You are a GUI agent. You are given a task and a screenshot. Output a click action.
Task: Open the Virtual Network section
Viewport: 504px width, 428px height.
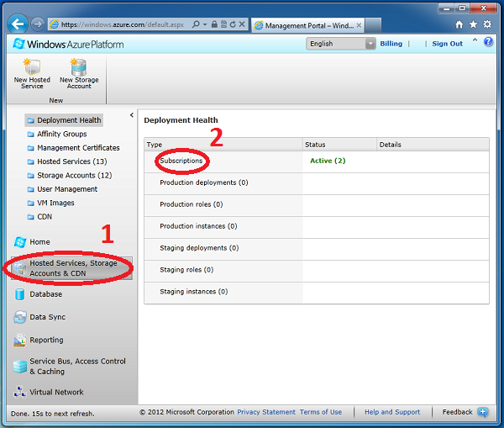(56, 392)
